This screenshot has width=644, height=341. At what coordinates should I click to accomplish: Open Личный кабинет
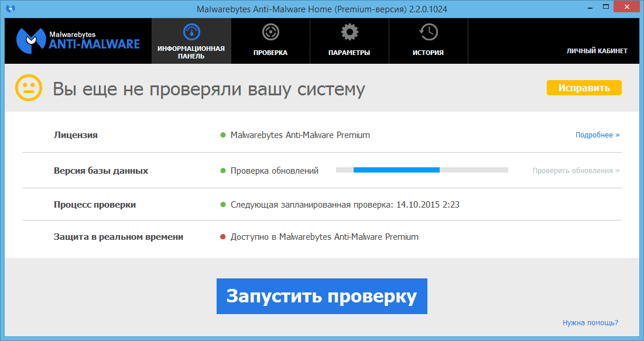tap(597, 51)
